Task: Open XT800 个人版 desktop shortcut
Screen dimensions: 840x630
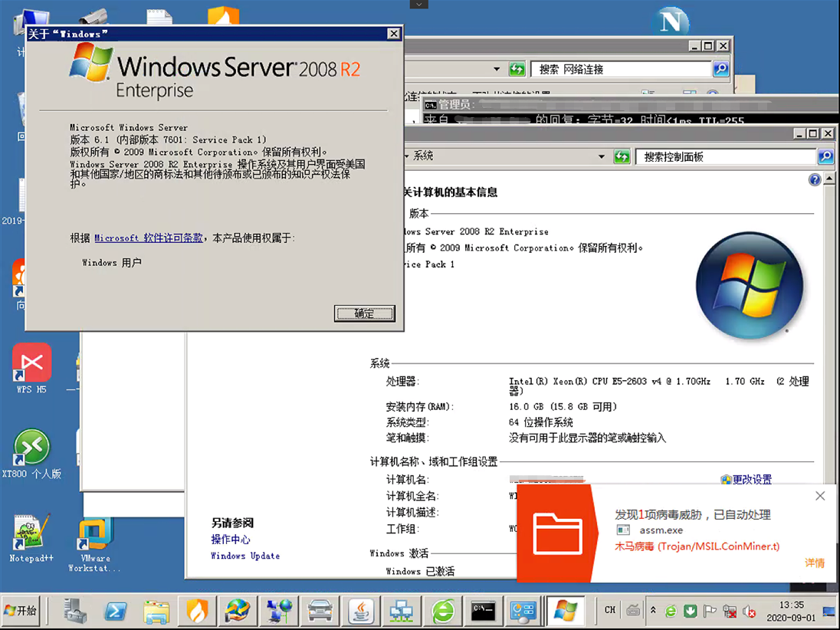Action: click(31, 454)
